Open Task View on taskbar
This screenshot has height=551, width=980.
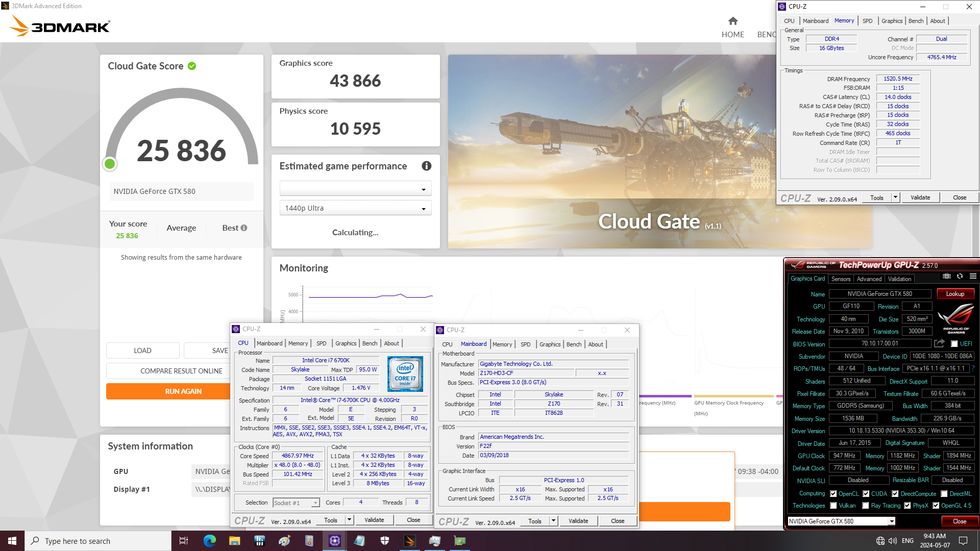[x=184, y=541]
